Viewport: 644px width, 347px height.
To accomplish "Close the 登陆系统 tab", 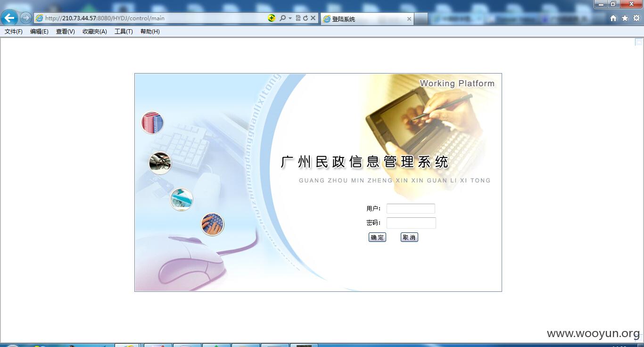I will [x=409, y=19].
